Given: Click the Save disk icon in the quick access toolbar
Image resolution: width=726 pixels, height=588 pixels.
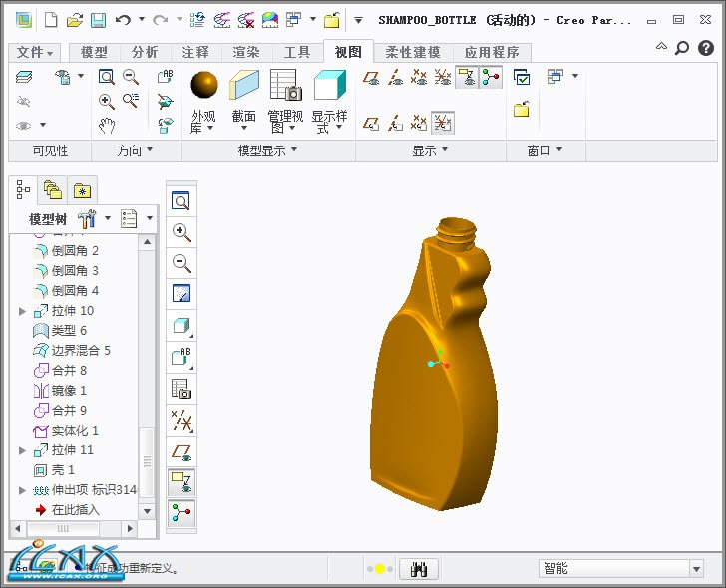Looking at the screenshot, I should 98,19.
